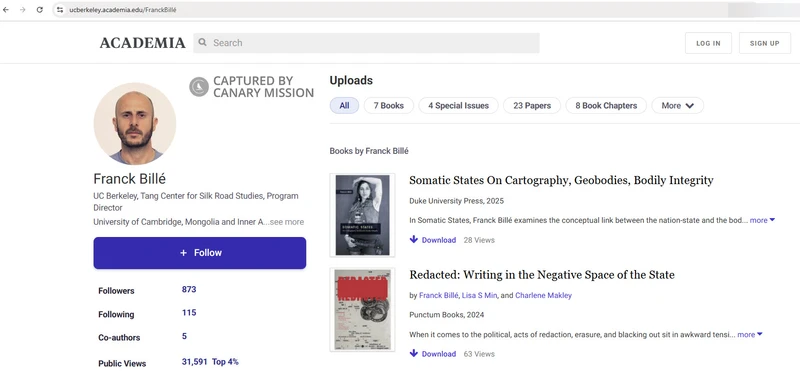Open the More filters dropdown
Screen dimensions: 800x371
pos(678,106)
